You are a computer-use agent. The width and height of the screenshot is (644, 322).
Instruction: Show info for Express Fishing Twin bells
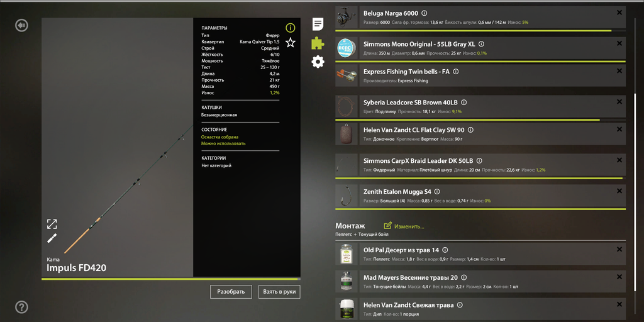pos(455,72)
